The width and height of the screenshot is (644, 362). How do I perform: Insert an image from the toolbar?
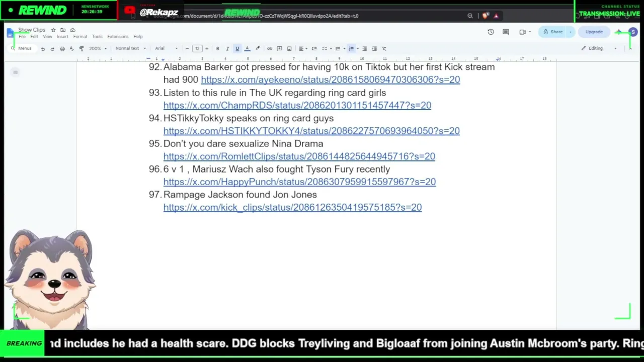click(289, 49)
